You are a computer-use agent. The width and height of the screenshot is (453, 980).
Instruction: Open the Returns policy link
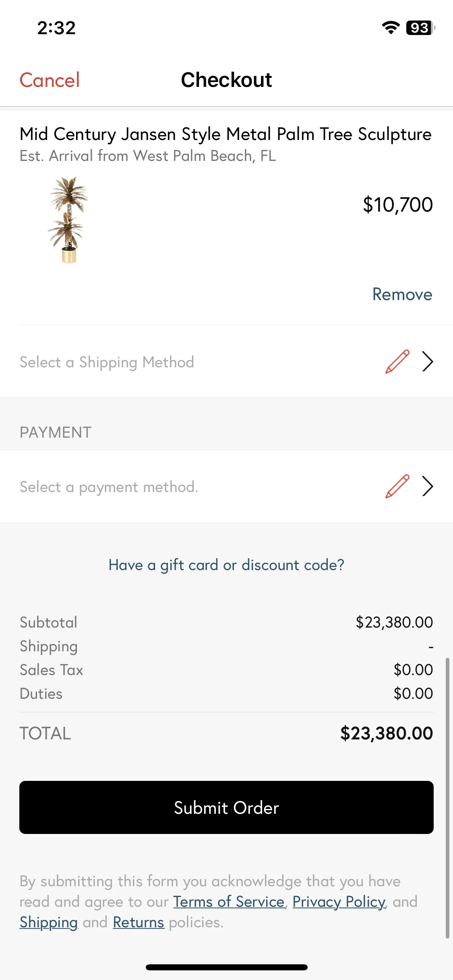click(139, 922)
